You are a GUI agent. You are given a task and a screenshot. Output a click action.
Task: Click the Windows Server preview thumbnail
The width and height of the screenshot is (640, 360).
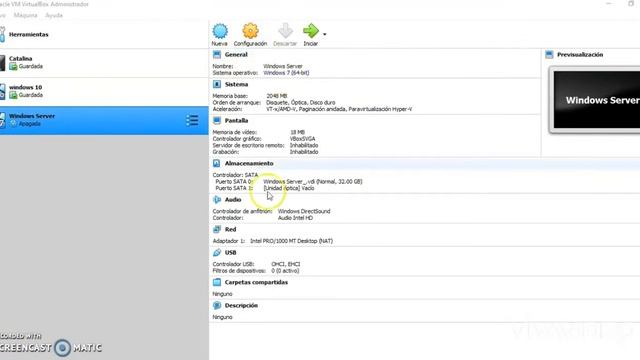point(596,100)
